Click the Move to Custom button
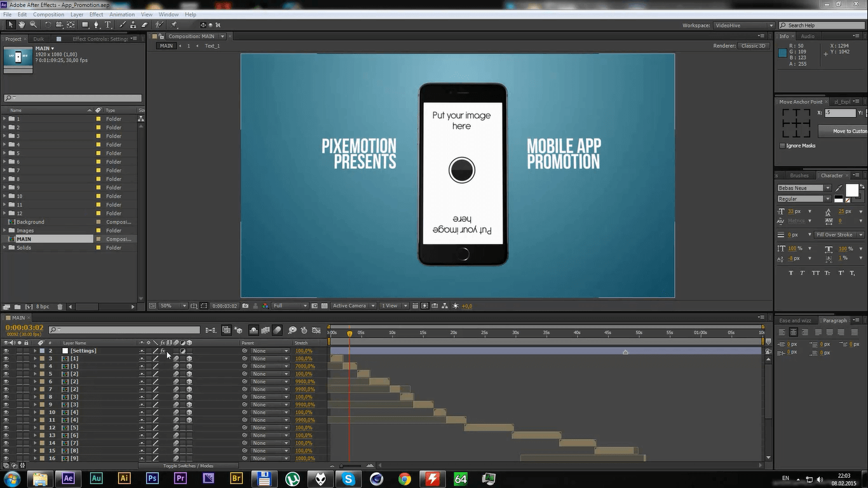Viewport: 868px width, 488px height. (843, 131)
